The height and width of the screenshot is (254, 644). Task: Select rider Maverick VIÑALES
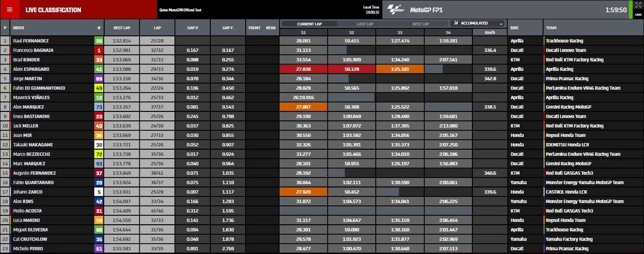(x=31, y=97)
